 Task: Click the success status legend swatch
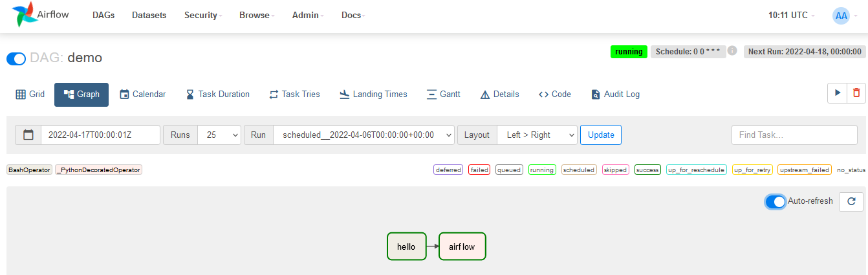[x=647, y=170]
